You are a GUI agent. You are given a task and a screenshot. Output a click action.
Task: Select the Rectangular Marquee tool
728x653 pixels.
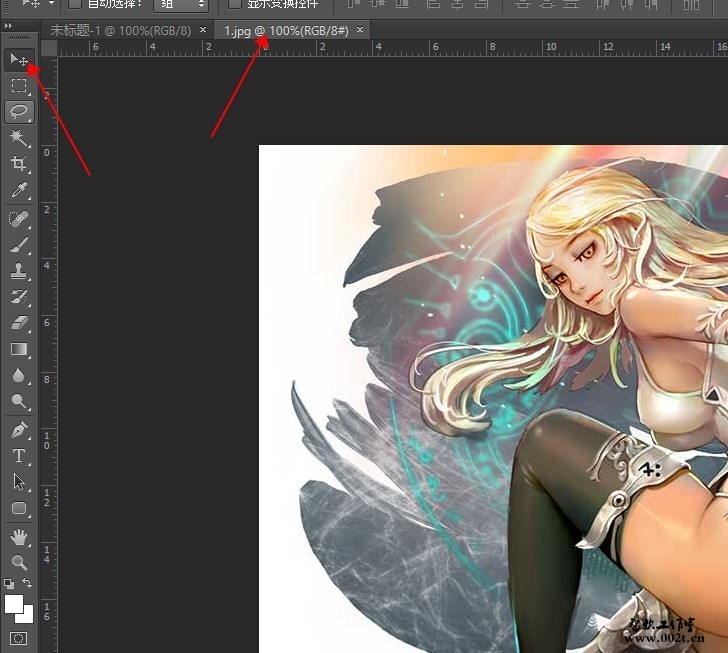19,85
